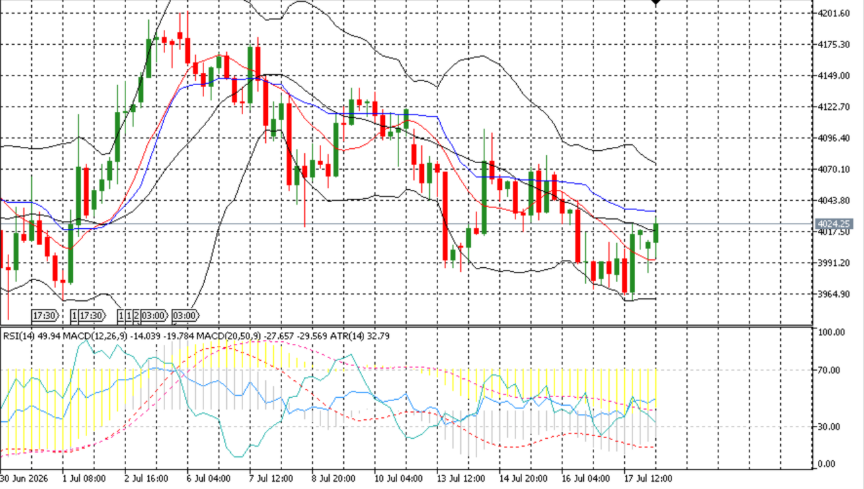
Task: Click the 30 Jun 2026 date label
Action: (24, 479)
